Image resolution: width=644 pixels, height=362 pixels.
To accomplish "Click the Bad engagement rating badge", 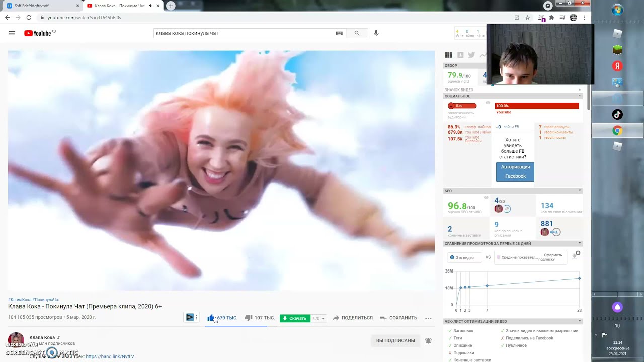I will (462, 106).
